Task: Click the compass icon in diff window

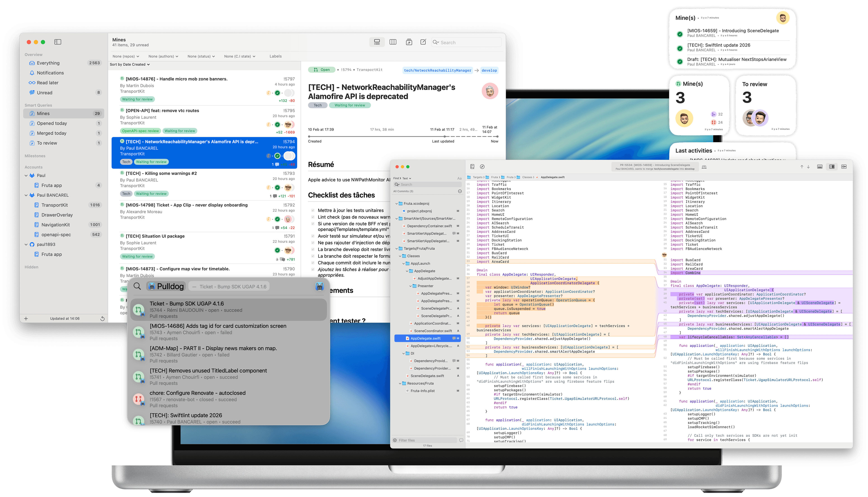Action: pyautogui.click(x=482, y=167)
